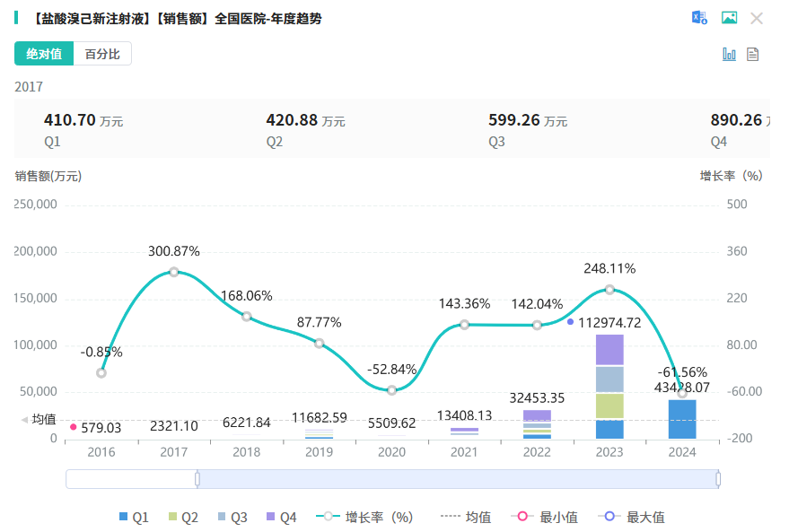
Task: Click the Q1 value 410.70 万元
Action: pos(83,120)
